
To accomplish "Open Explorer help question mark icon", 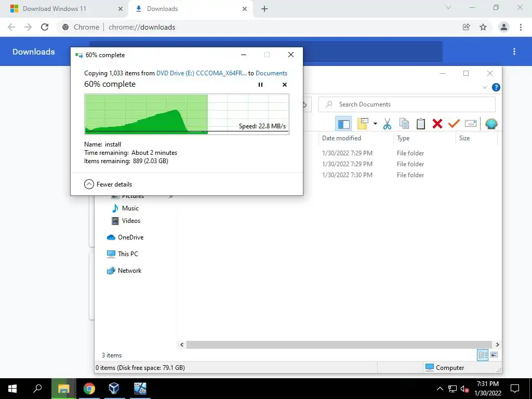I will (x=496, y=87).
